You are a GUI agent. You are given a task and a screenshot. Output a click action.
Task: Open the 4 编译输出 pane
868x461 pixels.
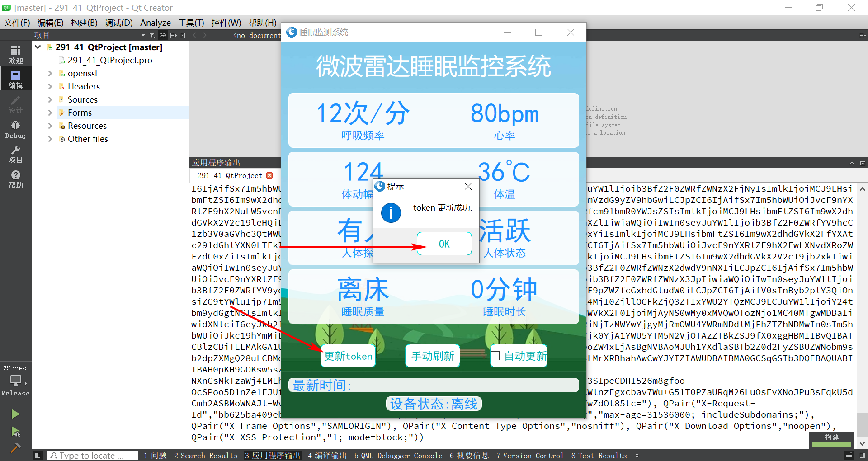coord(327,456)
